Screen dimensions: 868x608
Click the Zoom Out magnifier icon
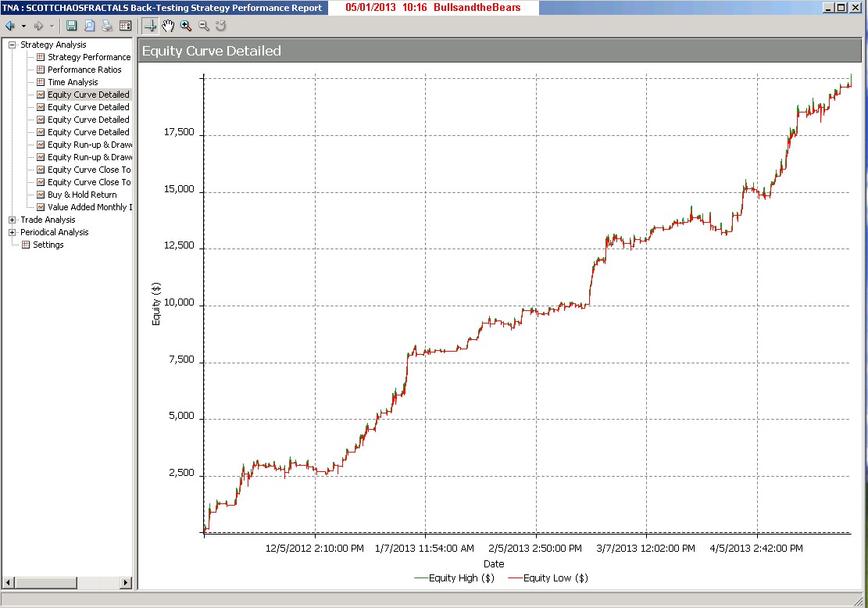(x=204, y=26)
